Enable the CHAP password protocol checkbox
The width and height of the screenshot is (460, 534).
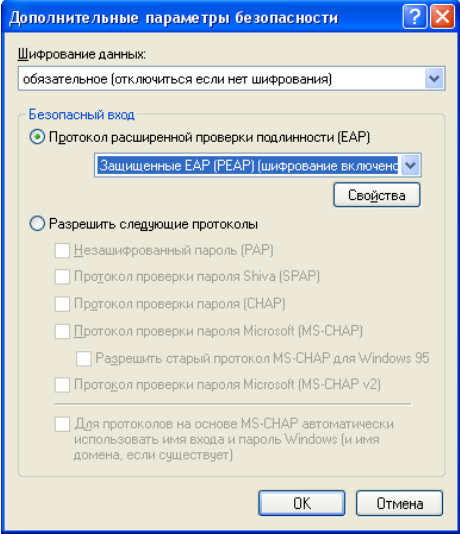click(x=62, y=304)
